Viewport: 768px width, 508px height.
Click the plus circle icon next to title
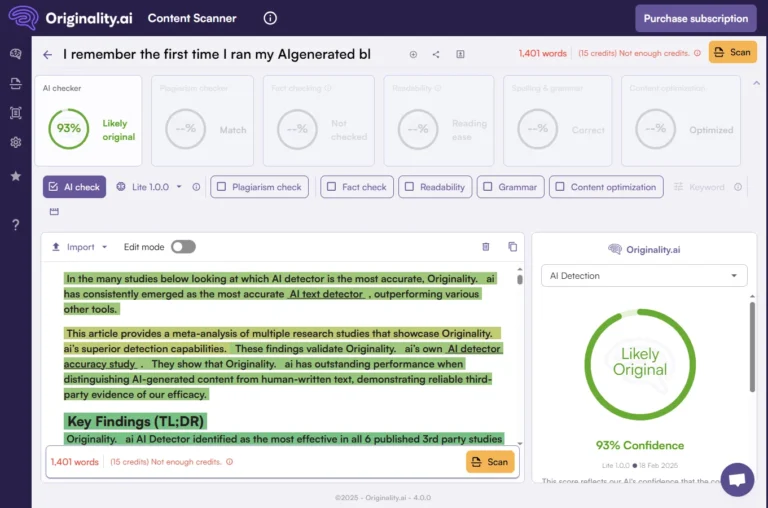click(413, 54)
